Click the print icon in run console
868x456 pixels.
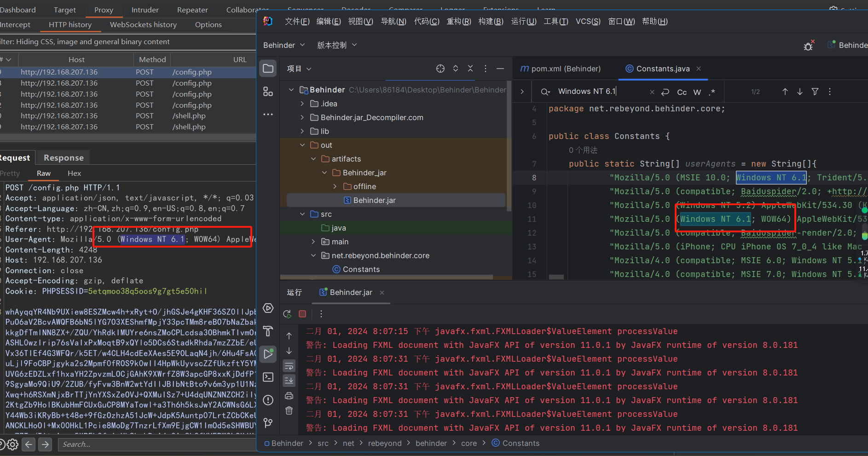289,396
